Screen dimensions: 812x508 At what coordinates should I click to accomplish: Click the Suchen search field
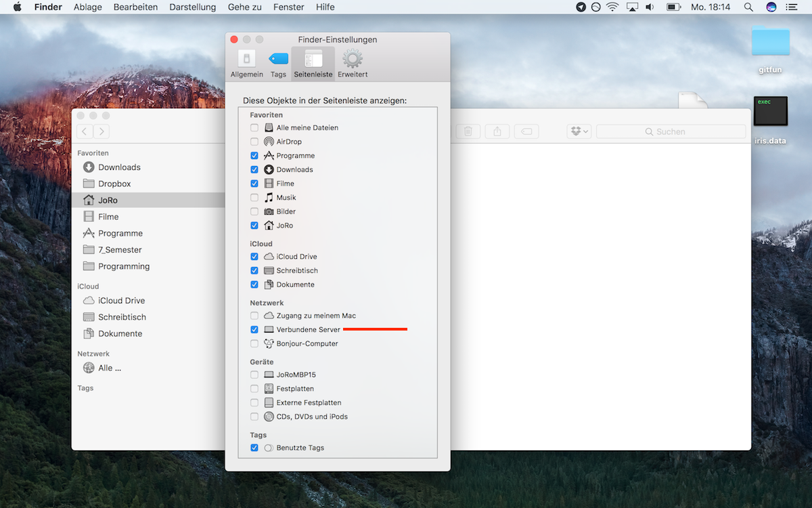(670, 131)
